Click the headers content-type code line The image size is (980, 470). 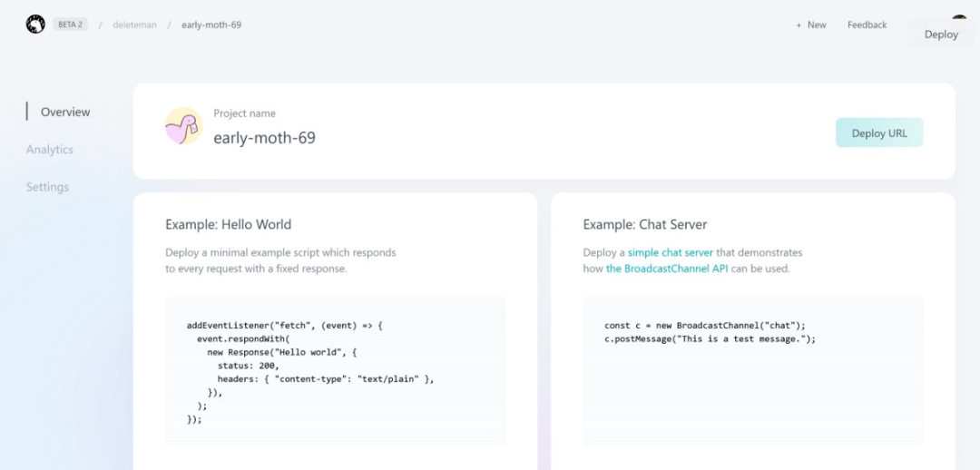[326, 378]
